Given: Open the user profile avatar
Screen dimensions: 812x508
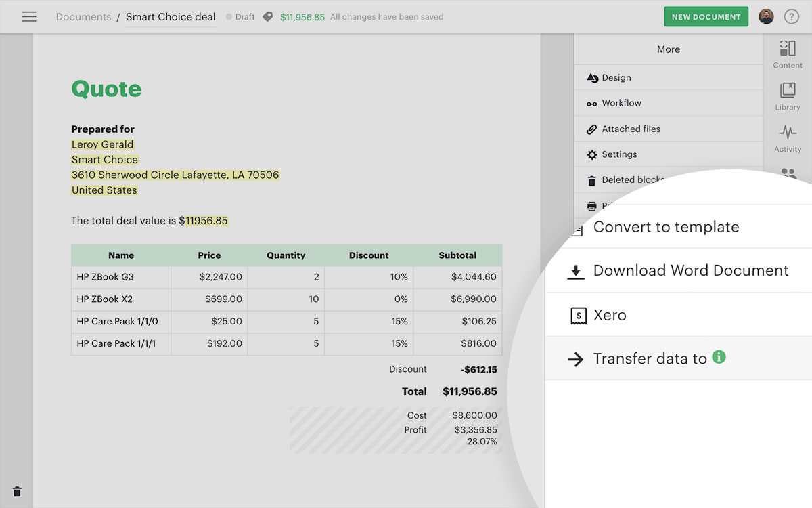Looking at the screenshot, I should (x=766, y=17).
